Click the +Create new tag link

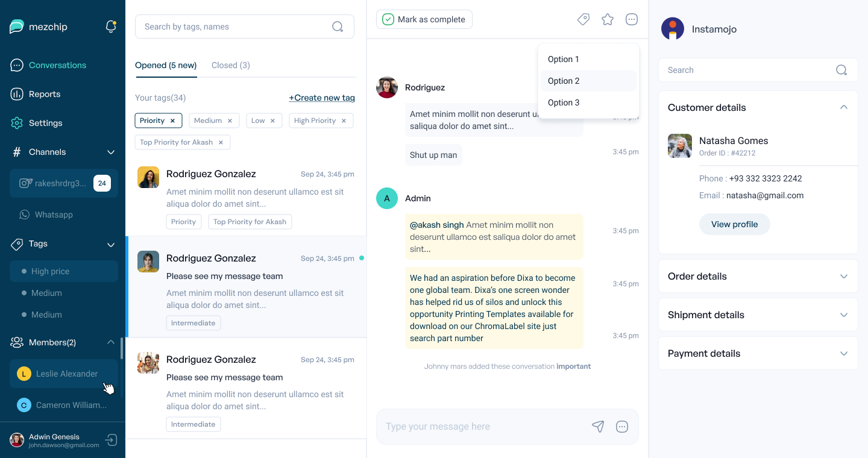[x=322, y=98]
